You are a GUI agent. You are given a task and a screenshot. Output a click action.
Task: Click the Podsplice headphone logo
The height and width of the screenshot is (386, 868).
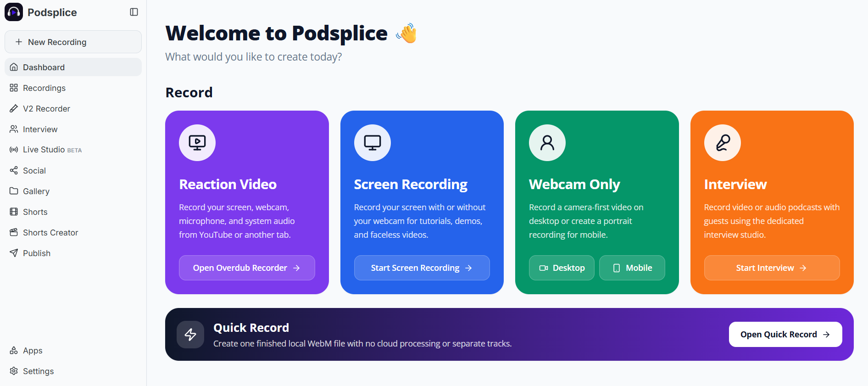[x=14, y=12]
